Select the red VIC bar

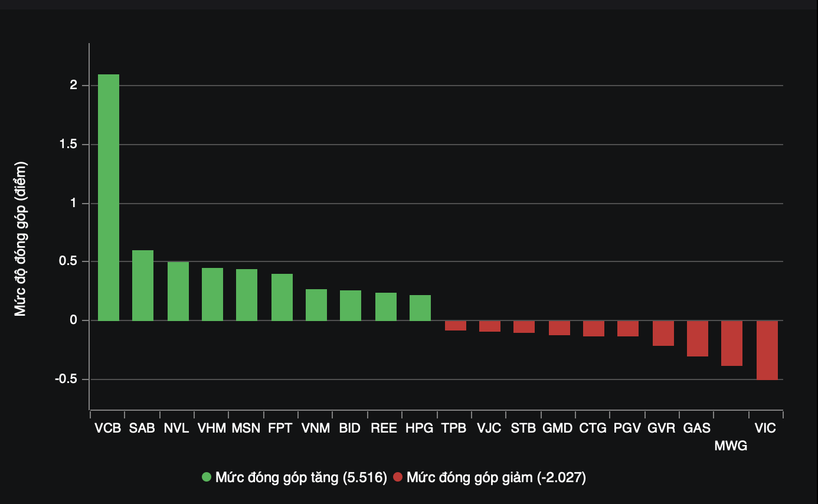click(767, 350)
